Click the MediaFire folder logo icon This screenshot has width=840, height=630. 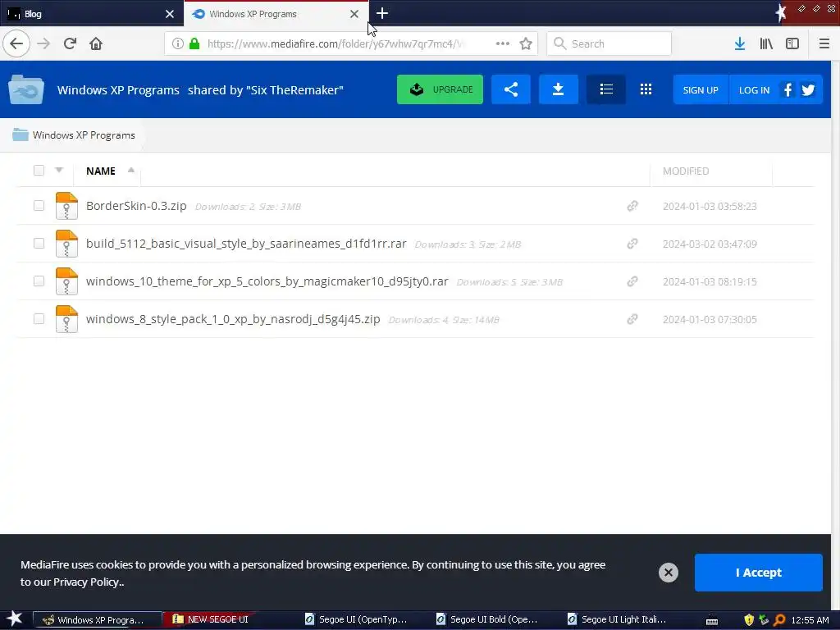[26, 89]
